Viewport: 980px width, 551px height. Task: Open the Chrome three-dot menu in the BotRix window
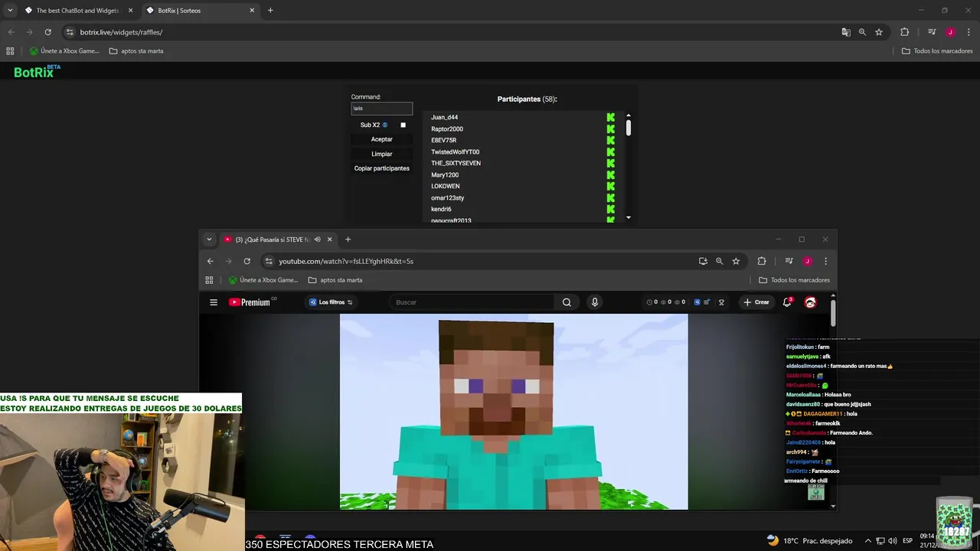(968, 32)
